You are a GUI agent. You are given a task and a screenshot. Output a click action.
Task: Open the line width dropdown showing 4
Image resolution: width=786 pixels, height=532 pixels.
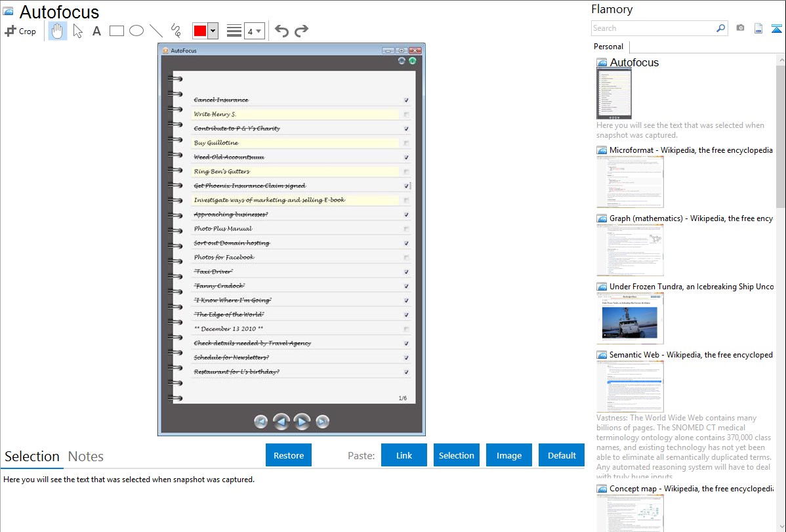[x=254, y=31]
